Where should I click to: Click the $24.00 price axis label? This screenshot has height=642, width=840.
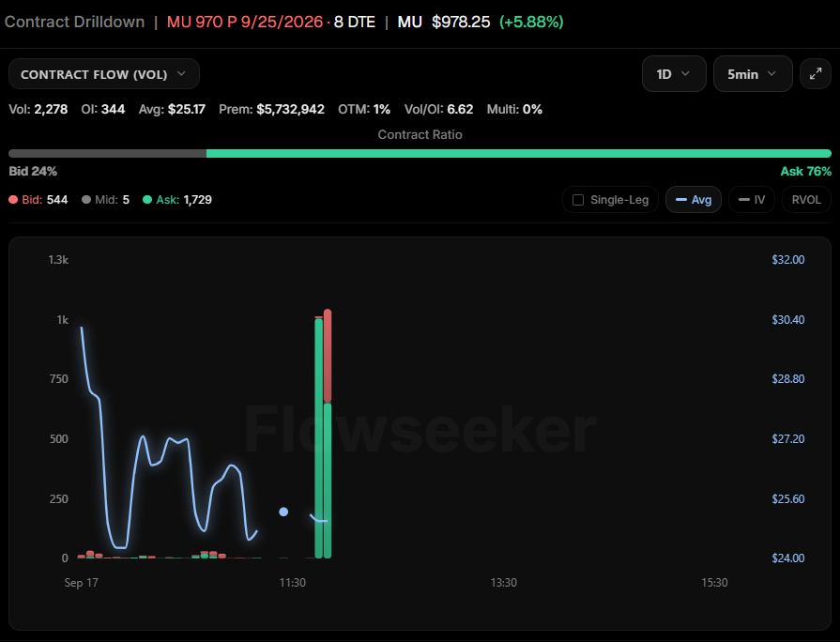tap(788, 558)
